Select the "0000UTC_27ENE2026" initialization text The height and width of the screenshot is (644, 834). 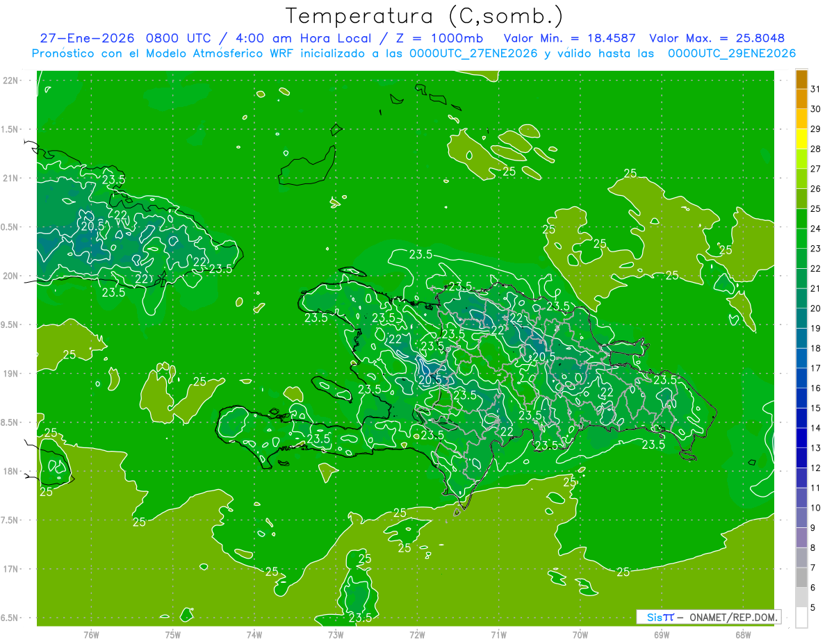click(x=473, y=53)
